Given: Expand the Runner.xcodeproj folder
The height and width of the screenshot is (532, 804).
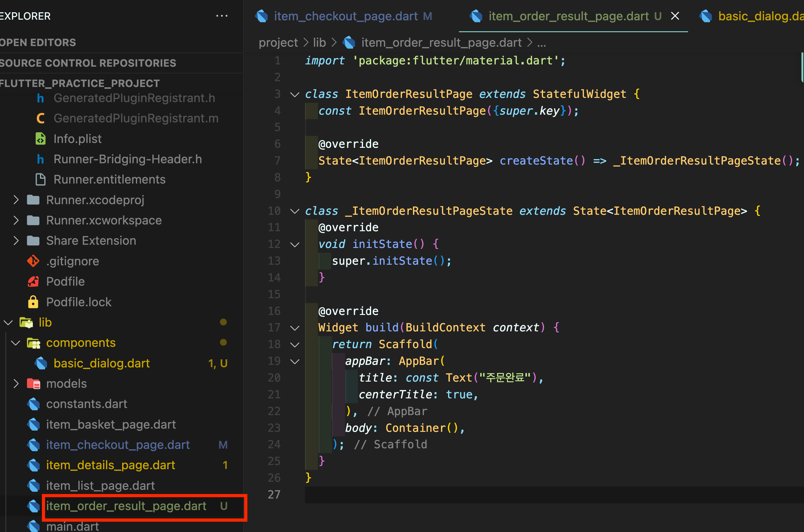Looking at the screenshot, I should [15, 200].
